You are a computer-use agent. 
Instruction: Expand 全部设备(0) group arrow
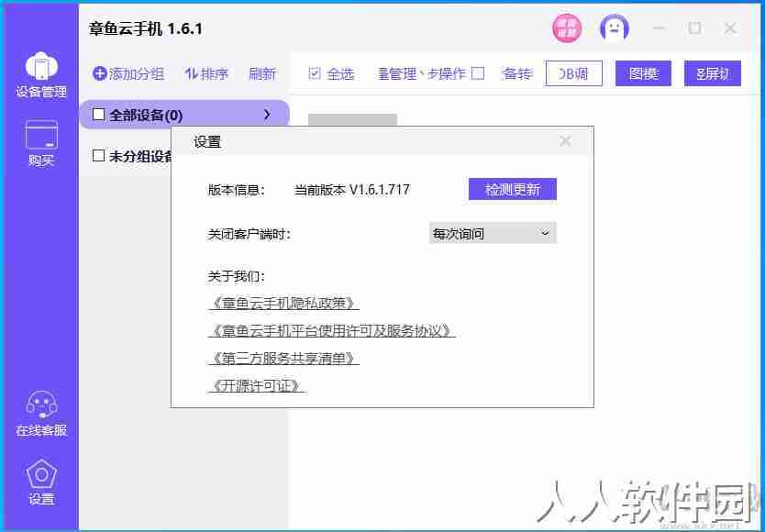click(x=267, y=115)
